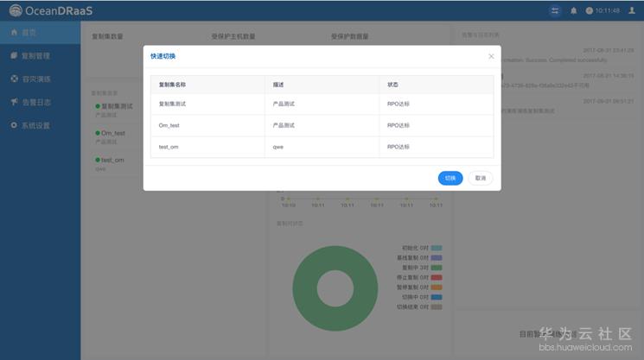The width and height of the screenshot is (644, 360).
Task: Click the OceanDRaaS logo icon
Action: tap(16, 10)
